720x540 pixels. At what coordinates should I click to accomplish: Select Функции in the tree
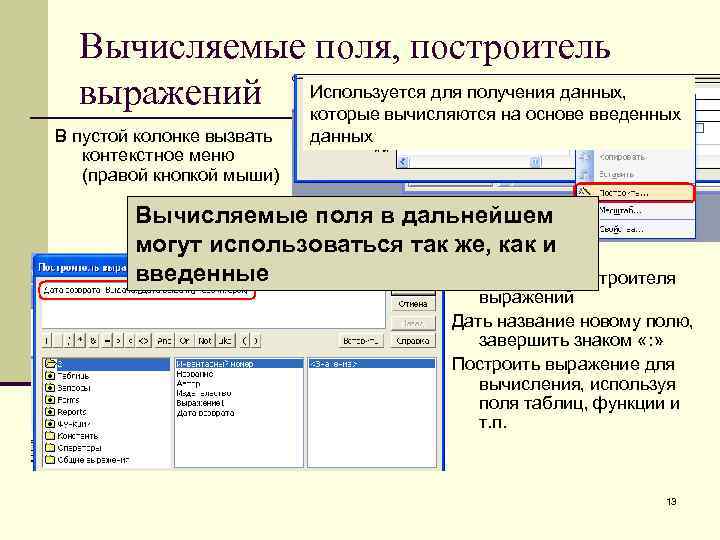tap(74, 424)
